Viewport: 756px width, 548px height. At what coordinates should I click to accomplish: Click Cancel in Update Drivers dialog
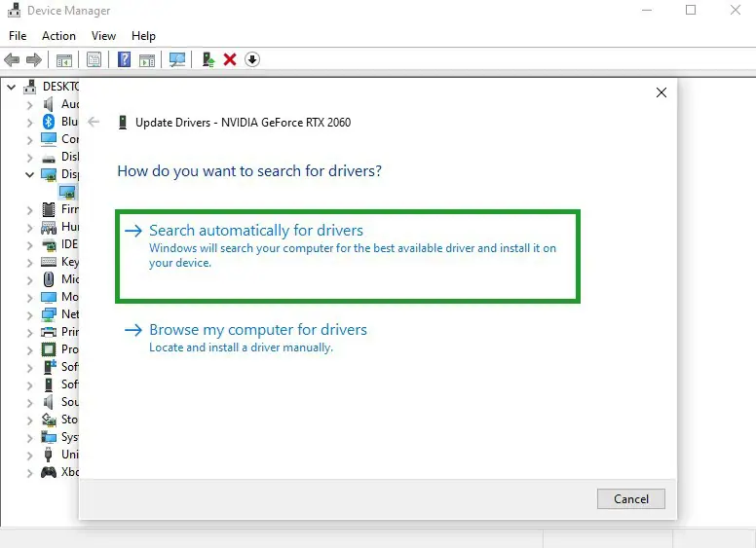(x=630, y=499)
